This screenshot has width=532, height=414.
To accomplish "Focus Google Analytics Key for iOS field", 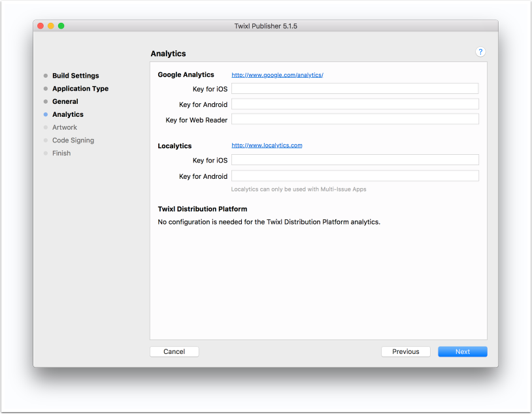I will (355, 89).
